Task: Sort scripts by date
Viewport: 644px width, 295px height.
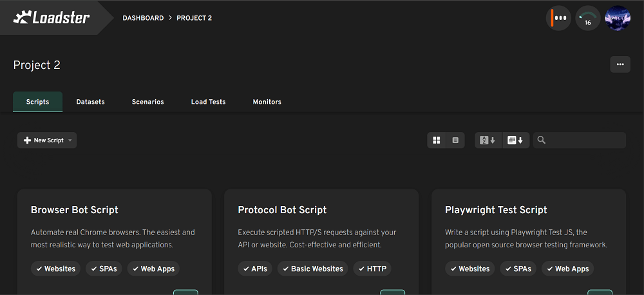Action: (515, 140)
